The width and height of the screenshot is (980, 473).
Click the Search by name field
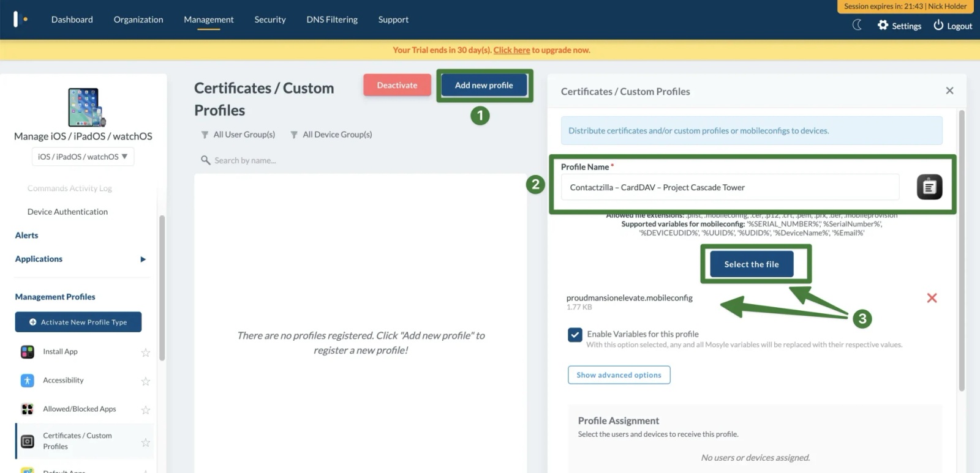coord(245,160)
